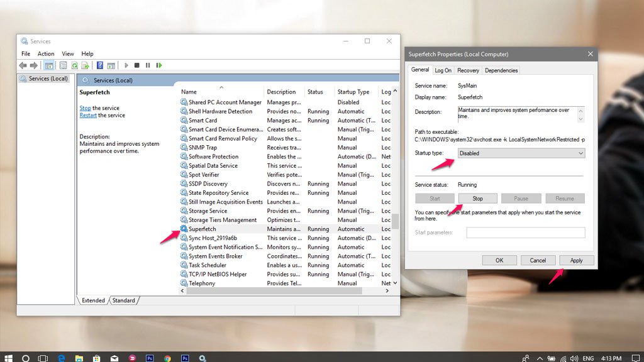The image size is (644, 362).
Task: Open Properties sheet icon in Services toolbar
Action: tap(63, 65)
